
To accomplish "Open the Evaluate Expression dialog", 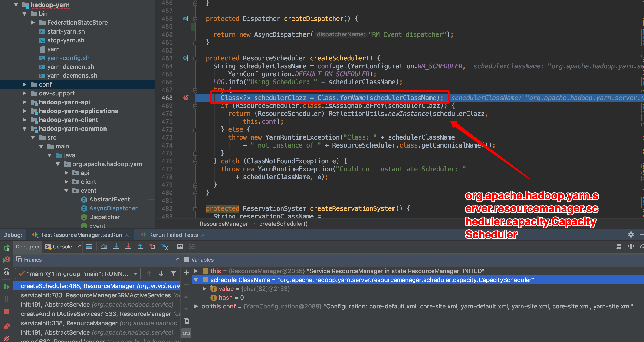I will tap(180, 247).
